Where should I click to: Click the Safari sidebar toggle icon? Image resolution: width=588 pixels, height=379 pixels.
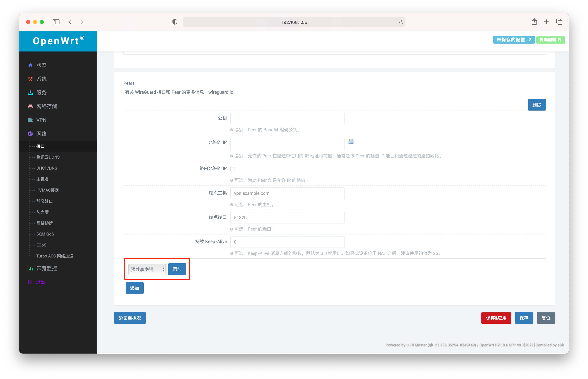[56, 22]
